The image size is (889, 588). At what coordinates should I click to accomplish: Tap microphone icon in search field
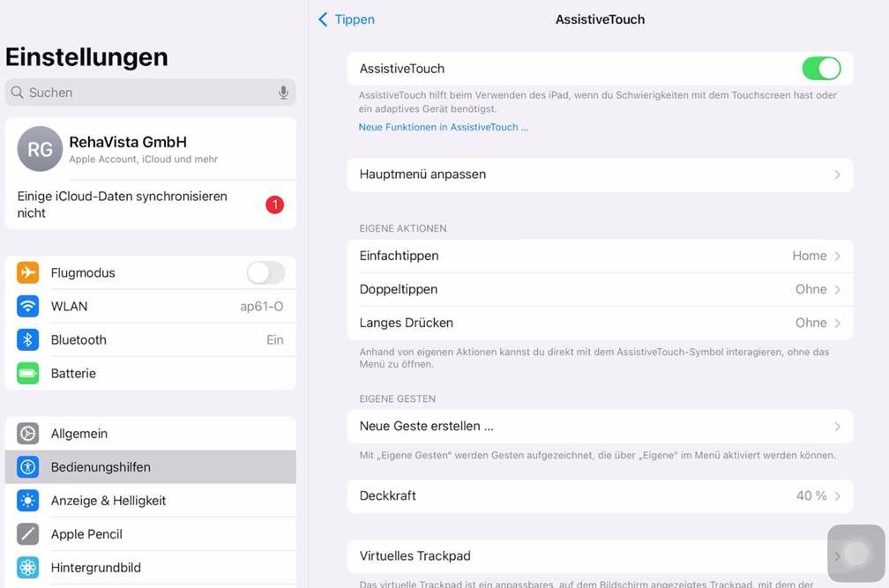pos(283,93)
